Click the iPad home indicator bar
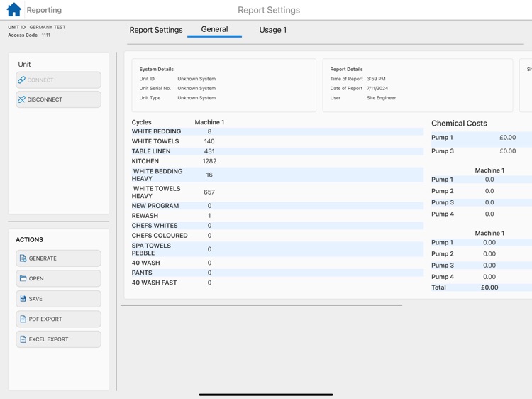 266,395
